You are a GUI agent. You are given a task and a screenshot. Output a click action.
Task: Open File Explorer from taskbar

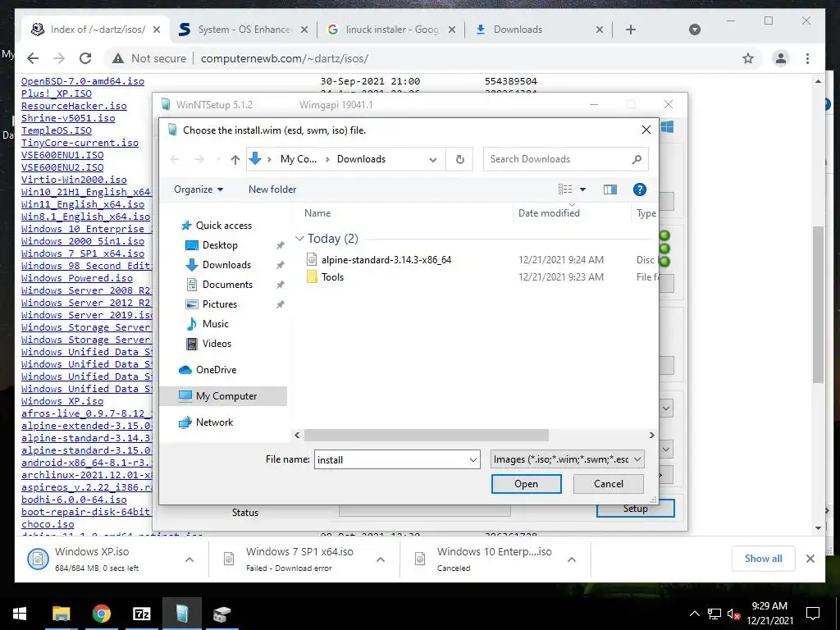(61, 614)
